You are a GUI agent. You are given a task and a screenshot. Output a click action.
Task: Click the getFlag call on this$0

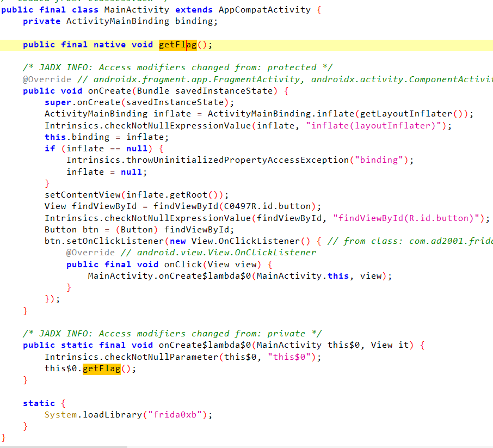click(x=101, y=369)
